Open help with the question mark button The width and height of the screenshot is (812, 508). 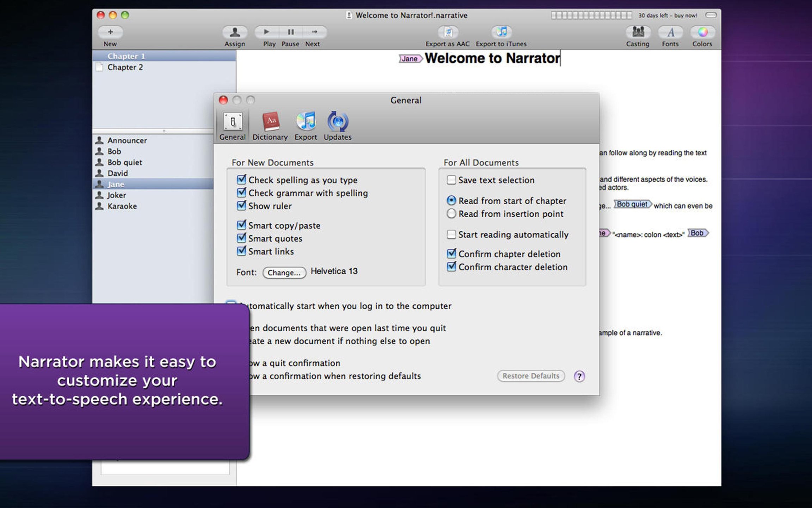(x=579, y=376)
